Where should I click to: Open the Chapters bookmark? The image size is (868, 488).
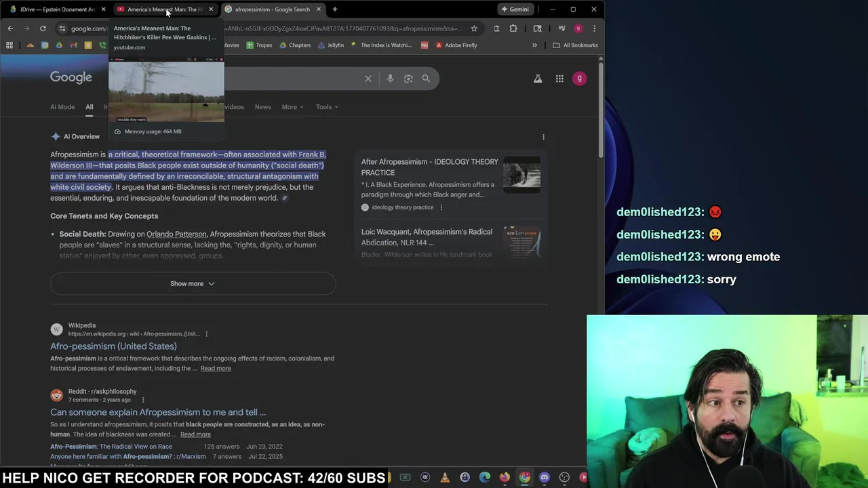[294, 45]
